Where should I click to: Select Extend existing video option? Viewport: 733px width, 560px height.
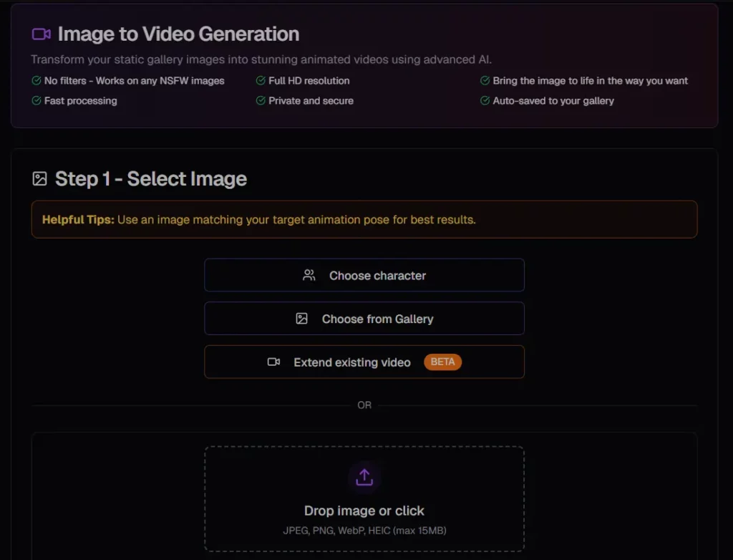(364, 362)
